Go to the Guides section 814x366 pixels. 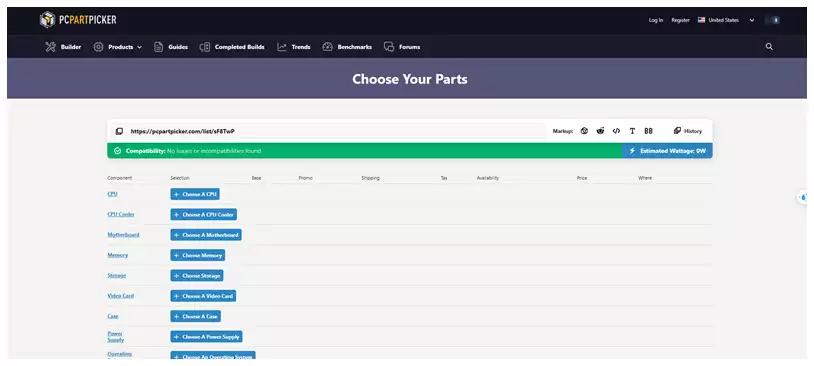[171, 47]
